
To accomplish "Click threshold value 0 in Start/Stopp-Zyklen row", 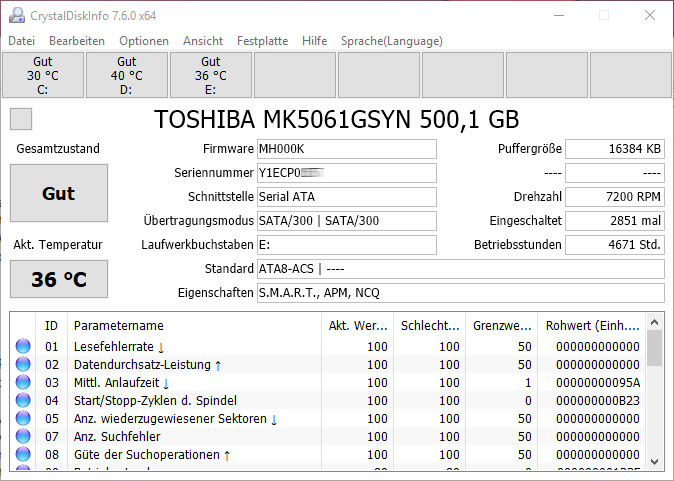I will [528, 401].
